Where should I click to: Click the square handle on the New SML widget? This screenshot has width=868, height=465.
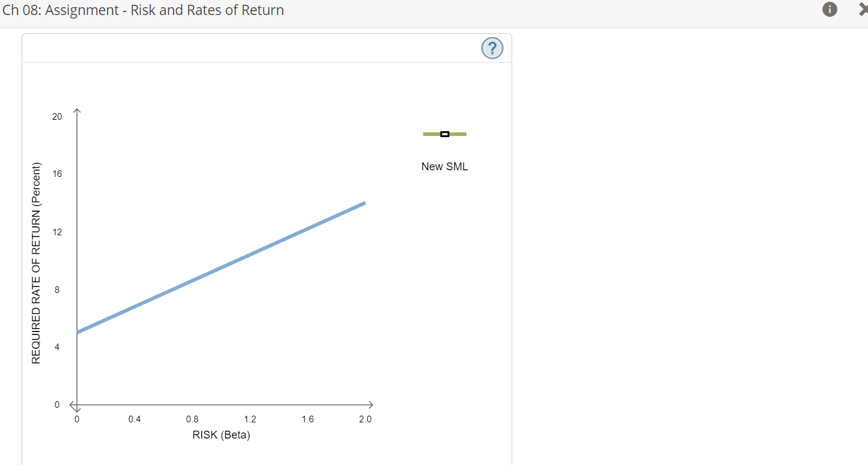tap(445, 134)
